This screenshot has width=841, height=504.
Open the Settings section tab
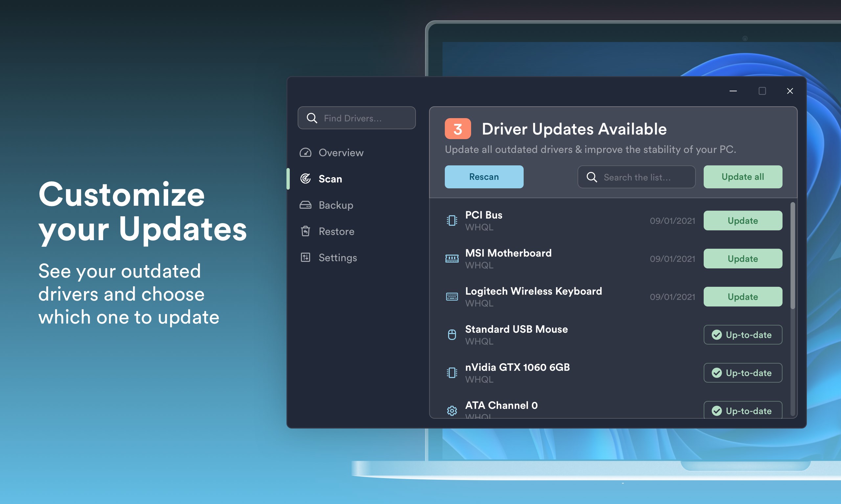point(338,257)
